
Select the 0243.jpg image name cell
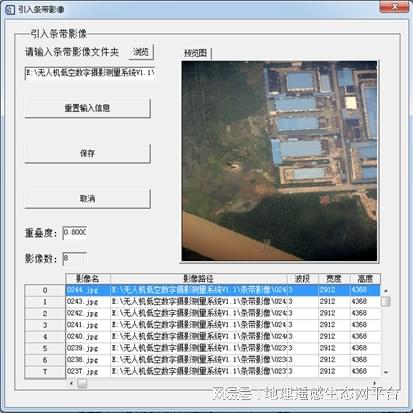(88, 302)
